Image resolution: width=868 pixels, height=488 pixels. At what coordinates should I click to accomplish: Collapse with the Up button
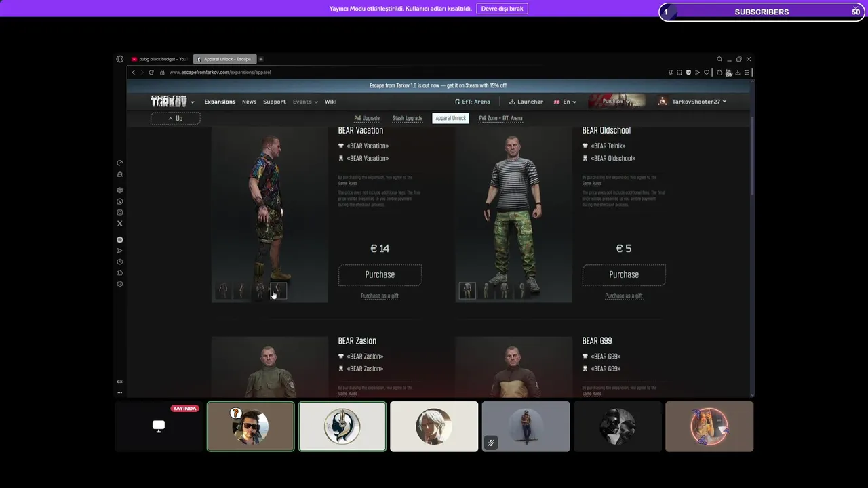175,119
